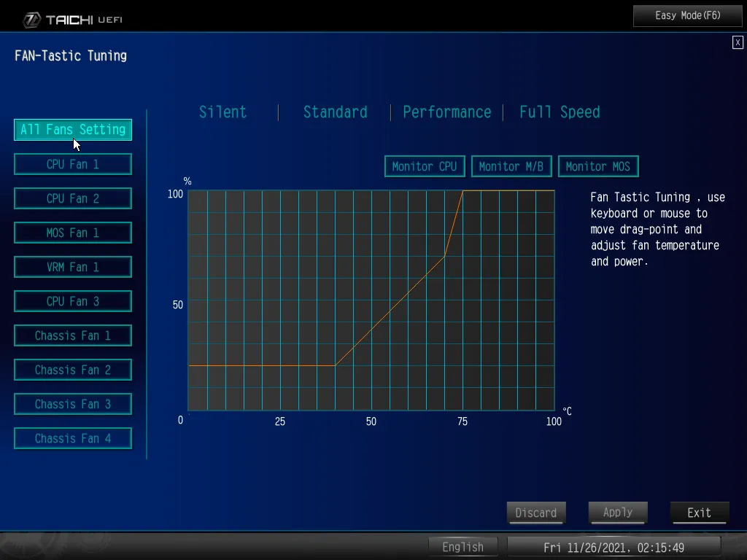Click Discard to cancel changes
This screenshot has width=747, height=560.
click(536, 513)
